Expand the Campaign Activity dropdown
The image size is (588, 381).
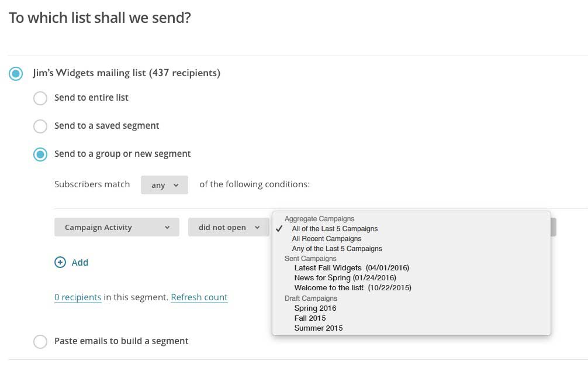(x=116, y=228)
